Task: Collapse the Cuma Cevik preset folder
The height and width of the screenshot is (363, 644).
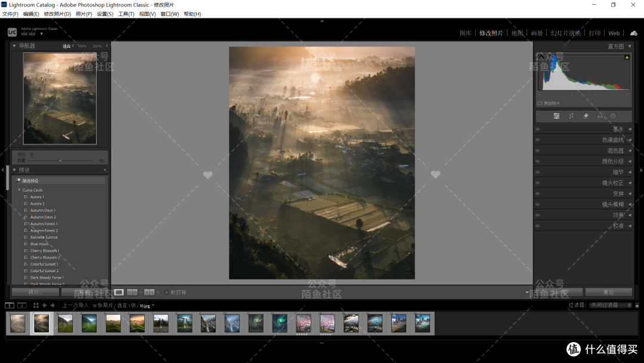Action: tap(19, 190)
